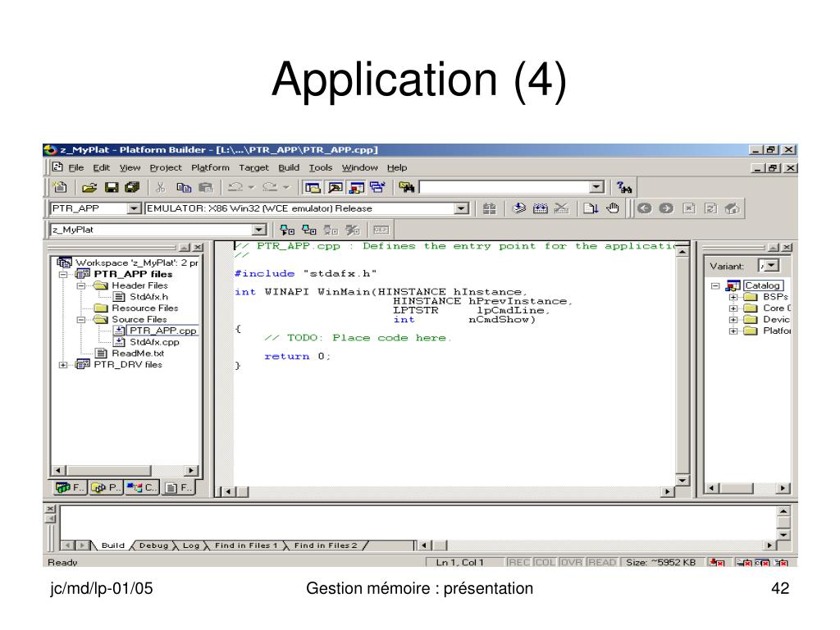Click the Compile icon beside the configuration box
This screenshot has width=840, height=630.
pos(489,208)
